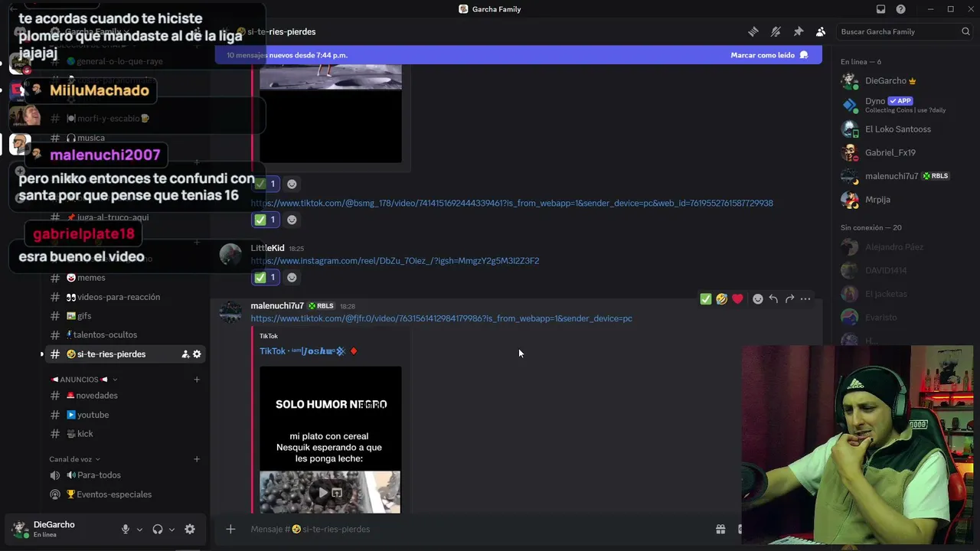
Task: Open Discord help question mark icon
Action: [900, 9]
